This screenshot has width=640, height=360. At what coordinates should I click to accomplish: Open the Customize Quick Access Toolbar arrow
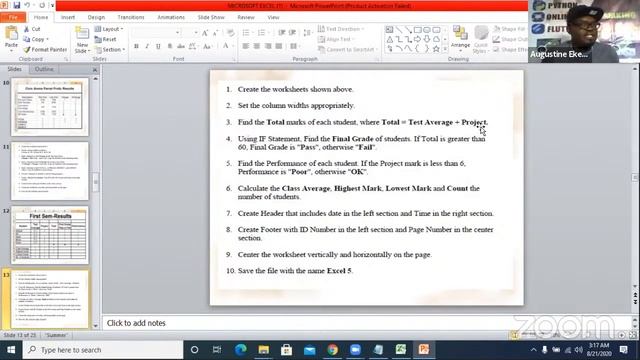click(x=52, y=6)
